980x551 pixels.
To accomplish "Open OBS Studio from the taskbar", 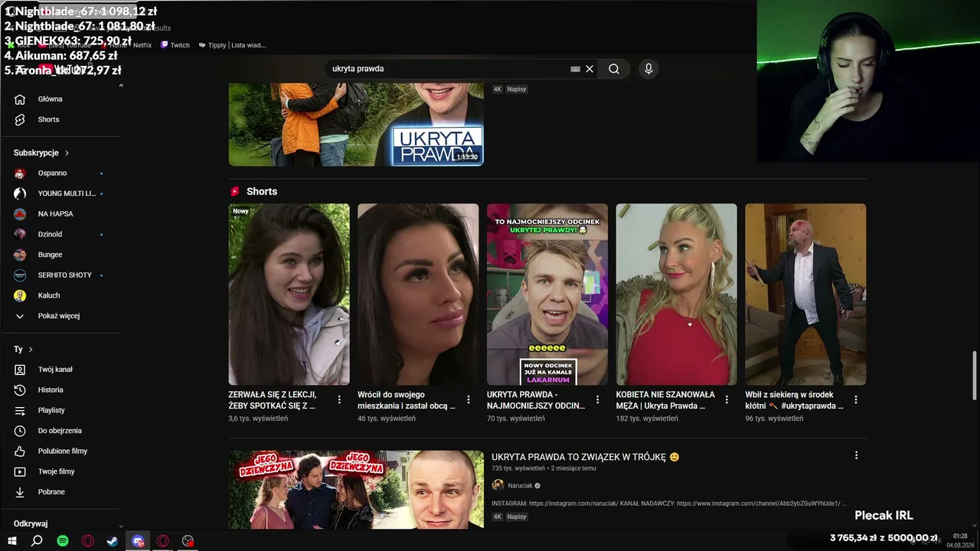I will pyautogui.click(x=188, y=541).
